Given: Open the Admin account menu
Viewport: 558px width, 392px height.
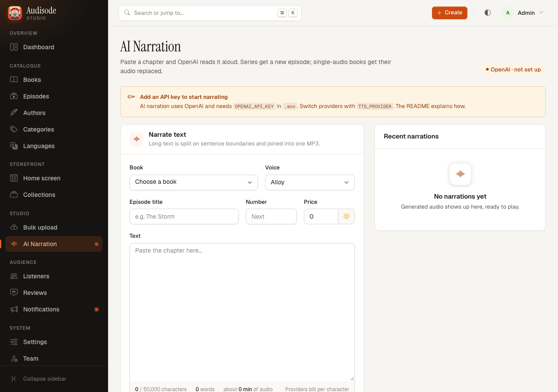Looking at the screenshot, I should click(x=523, y=13).
